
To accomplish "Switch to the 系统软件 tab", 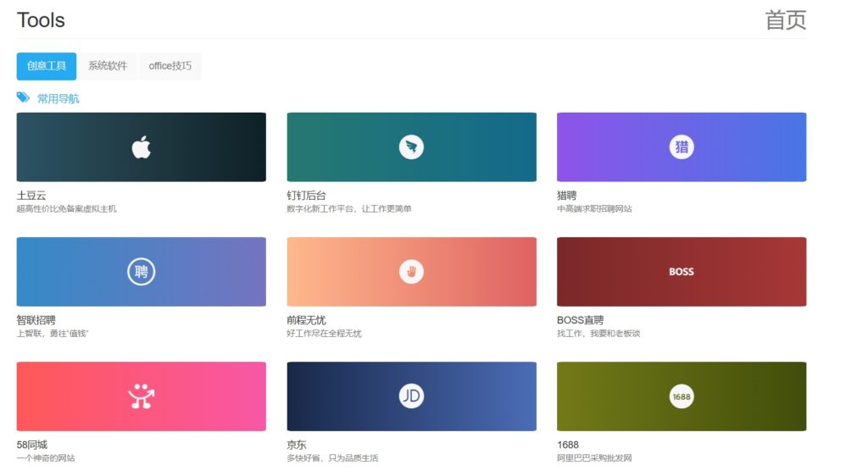I will [108, 66].
